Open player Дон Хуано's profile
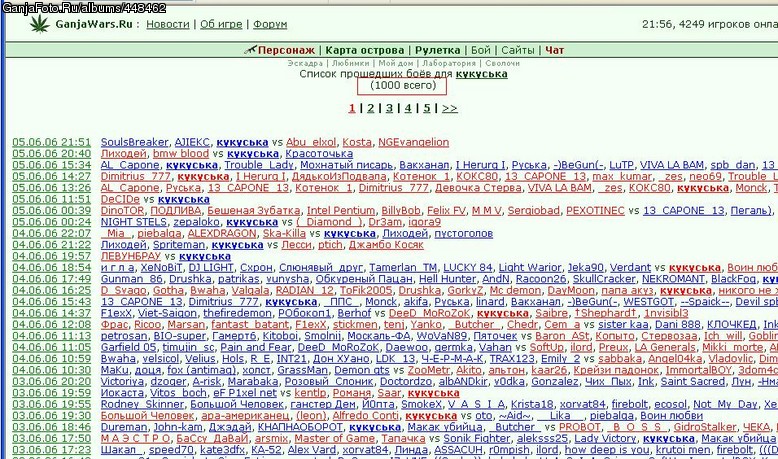 click(341, 359)
